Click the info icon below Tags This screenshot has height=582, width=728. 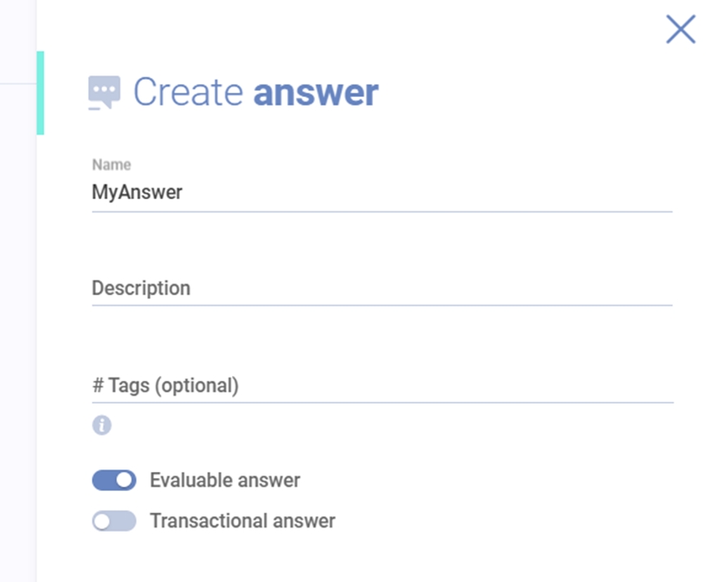102,425
